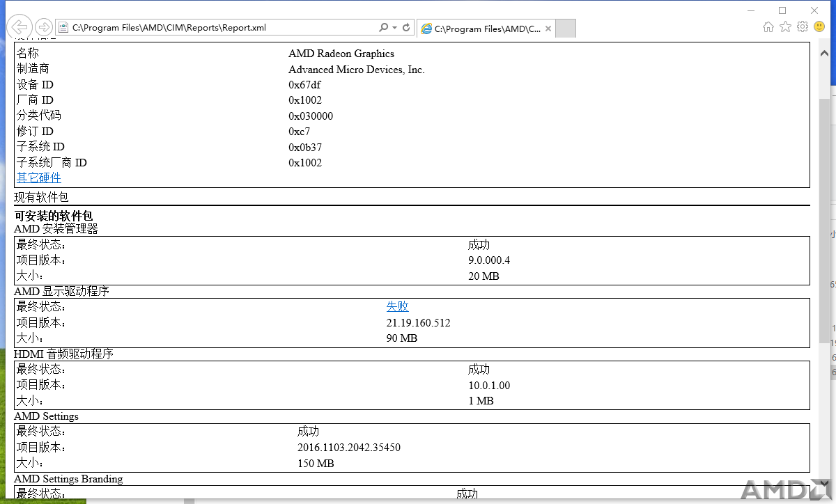Click the smiley feedback icon

[x=819, y=27]
